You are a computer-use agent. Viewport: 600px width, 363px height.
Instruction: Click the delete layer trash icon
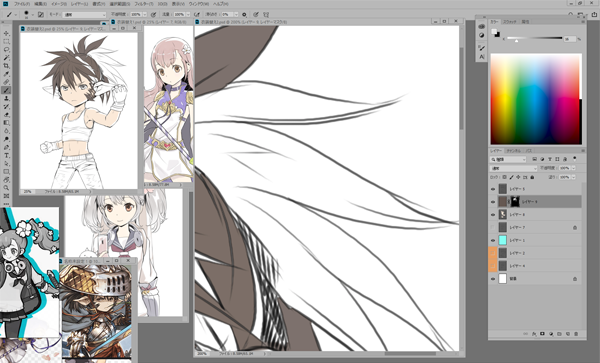coord(576,334)
